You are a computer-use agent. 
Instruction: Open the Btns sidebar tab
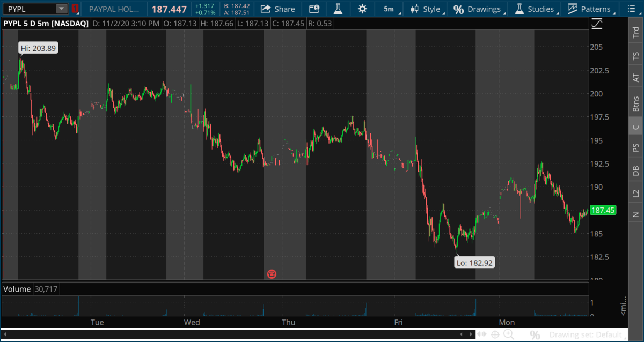636,103
